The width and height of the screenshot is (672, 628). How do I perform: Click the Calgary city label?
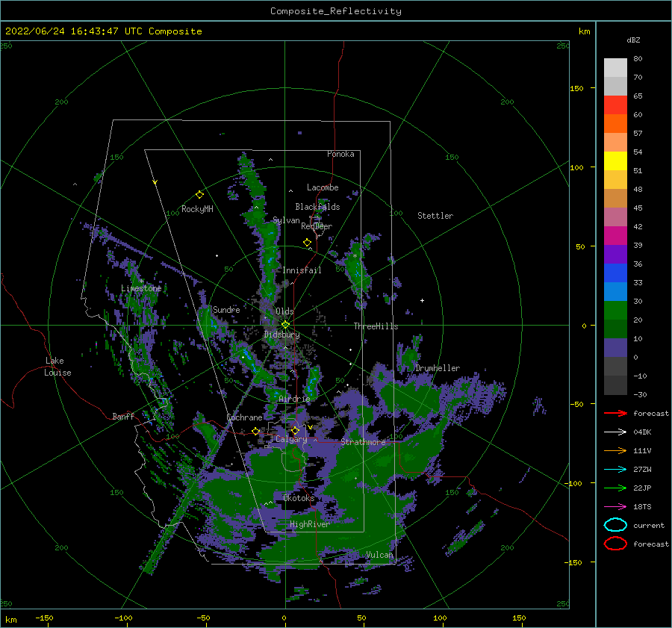291,439
